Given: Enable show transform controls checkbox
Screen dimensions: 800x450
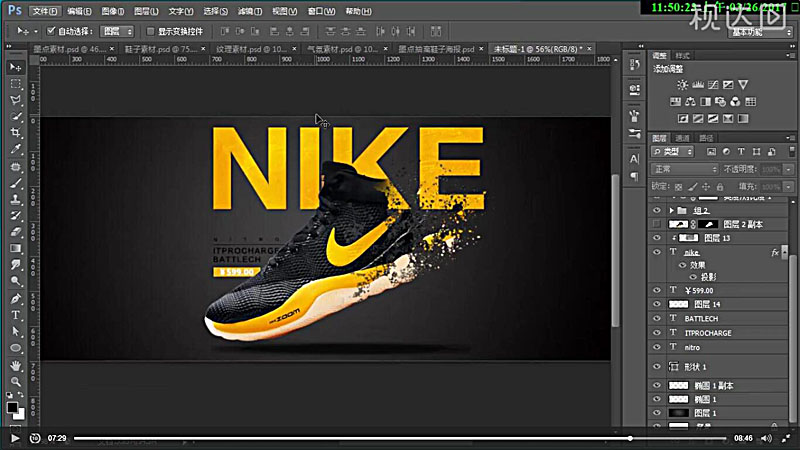Looking at the screenshot, I should tap(150, 31).
